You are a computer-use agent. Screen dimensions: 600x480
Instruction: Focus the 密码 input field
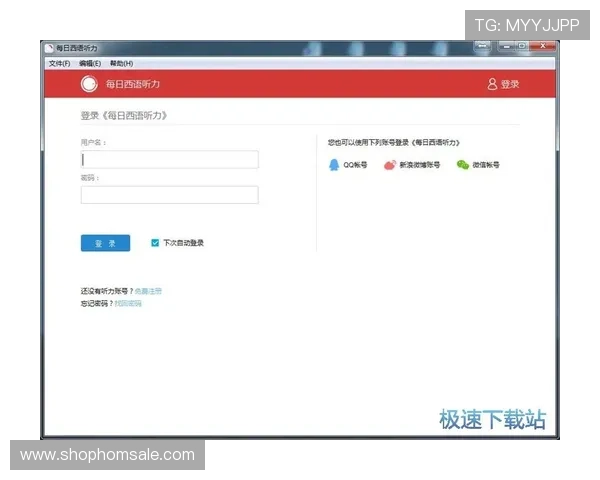coord(170,195)
